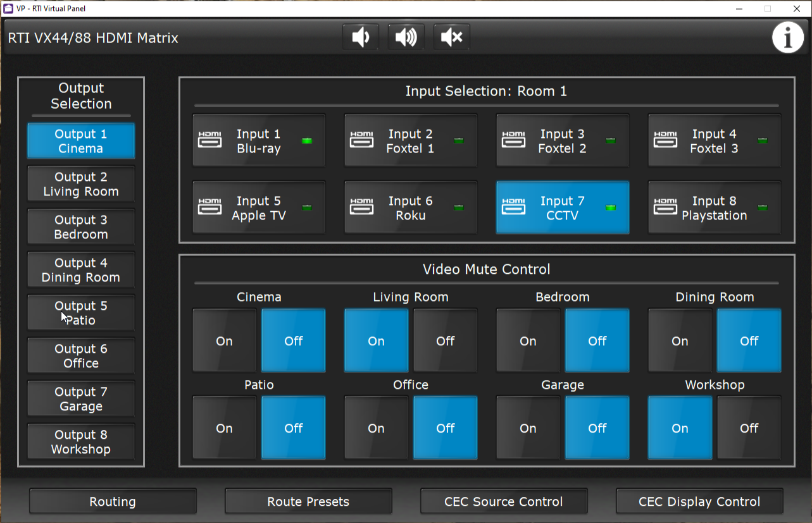Turn Living Room video mute Off

(446, 341)
